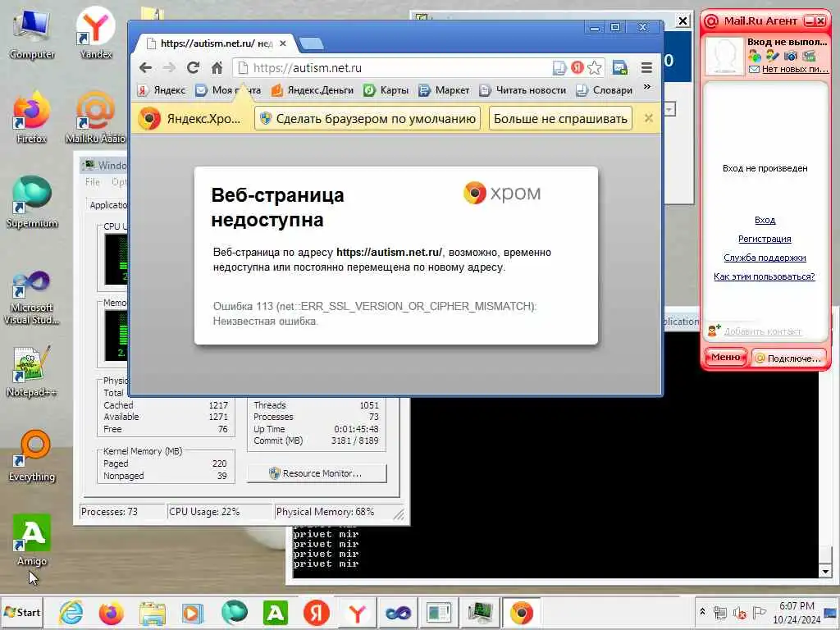Open the Яндекс.Деньги bookmark
This screenshot has height=630, width=840.
click(x=313, y=90)
